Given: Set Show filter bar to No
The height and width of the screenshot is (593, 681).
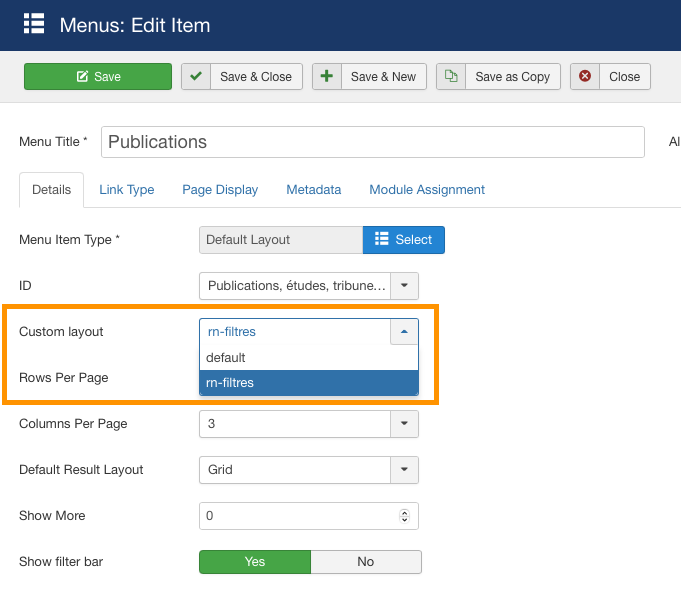Looking at the screenshot, I should (x=366, y=562).
